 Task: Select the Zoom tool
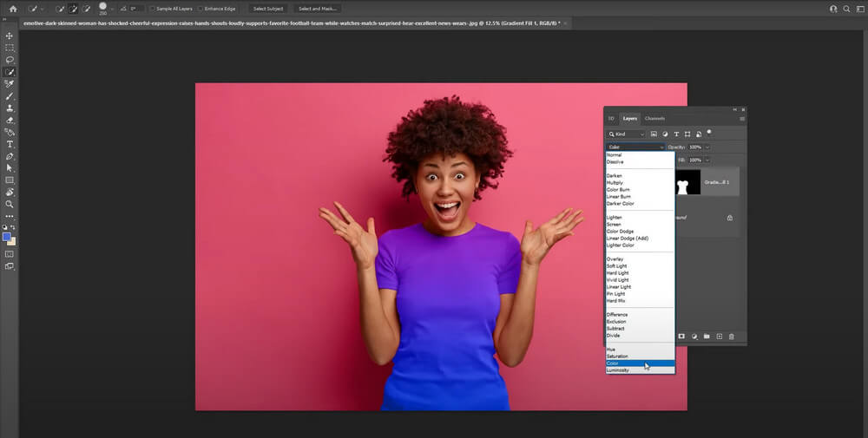(x=10, y=204)
